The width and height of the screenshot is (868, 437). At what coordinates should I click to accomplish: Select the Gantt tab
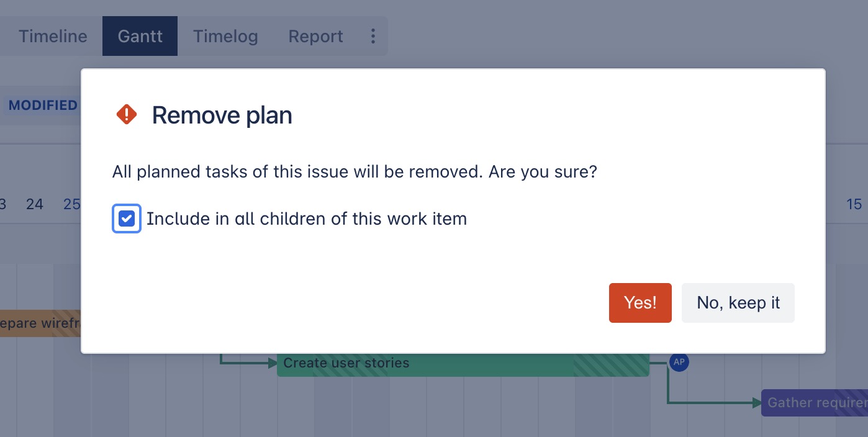[x=140, y=36]
